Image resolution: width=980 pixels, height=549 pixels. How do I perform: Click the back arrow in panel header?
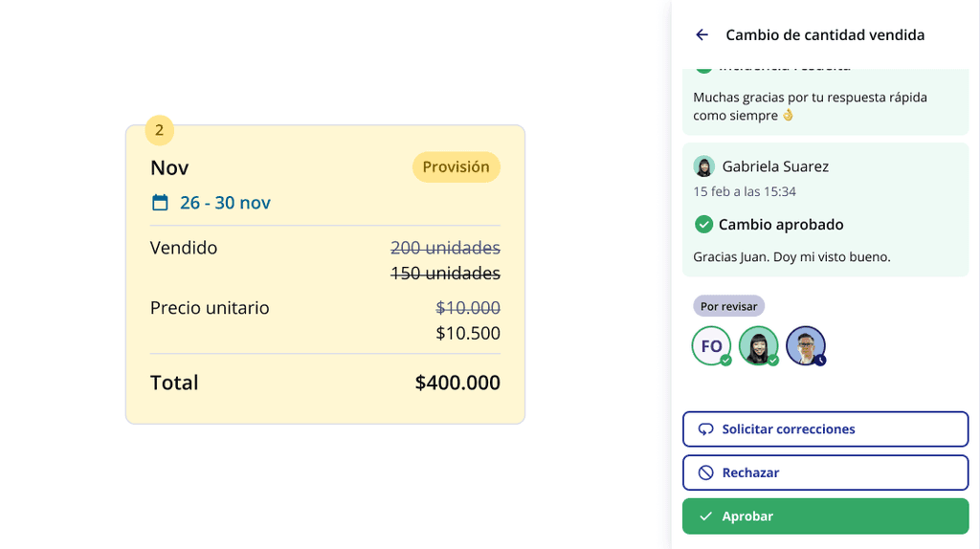(x=702, y=35)
